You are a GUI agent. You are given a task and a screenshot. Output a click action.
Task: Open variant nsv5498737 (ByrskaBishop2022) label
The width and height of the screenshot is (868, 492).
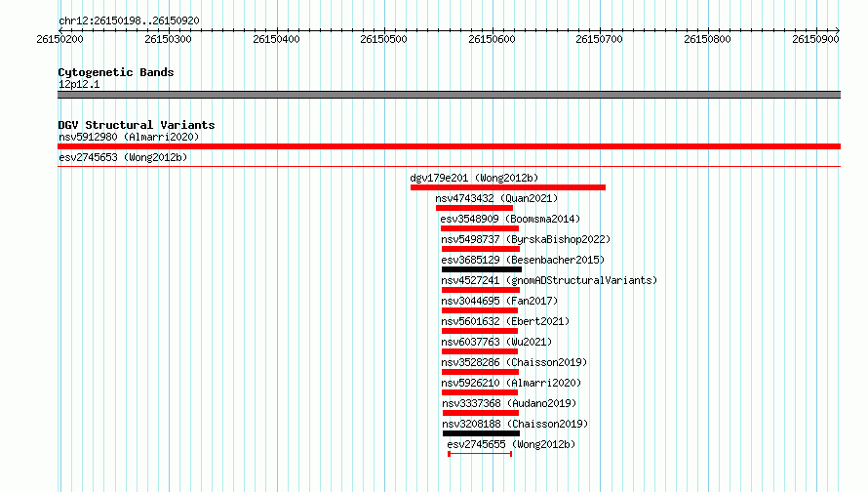point(526,239)
